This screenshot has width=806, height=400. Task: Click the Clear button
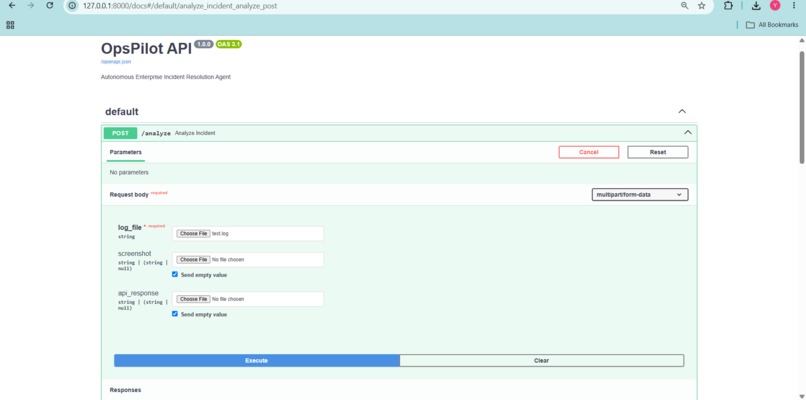pos(541,360)
